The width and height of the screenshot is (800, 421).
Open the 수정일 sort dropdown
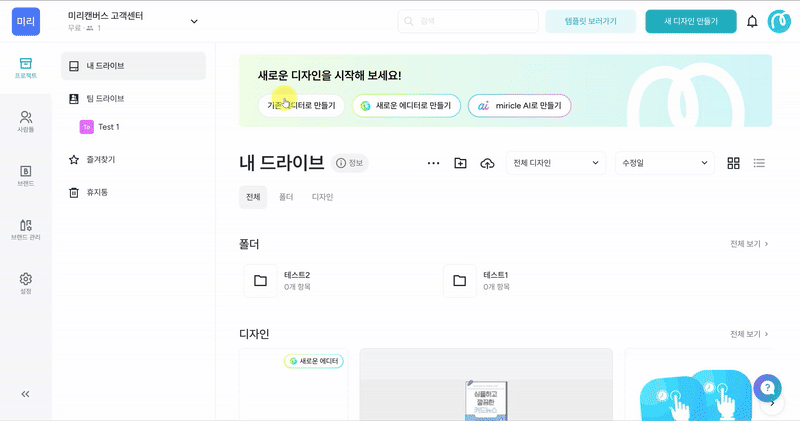664,163
